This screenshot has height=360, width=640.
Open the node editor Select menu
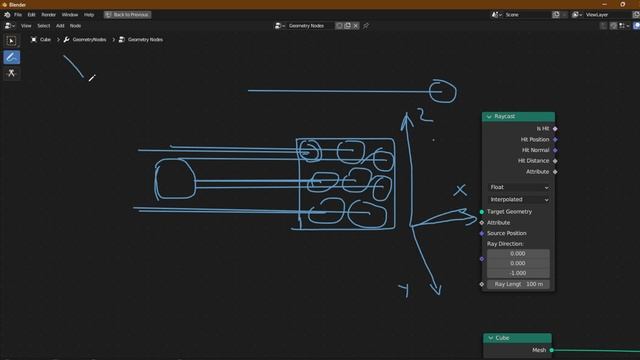point(44,26)
